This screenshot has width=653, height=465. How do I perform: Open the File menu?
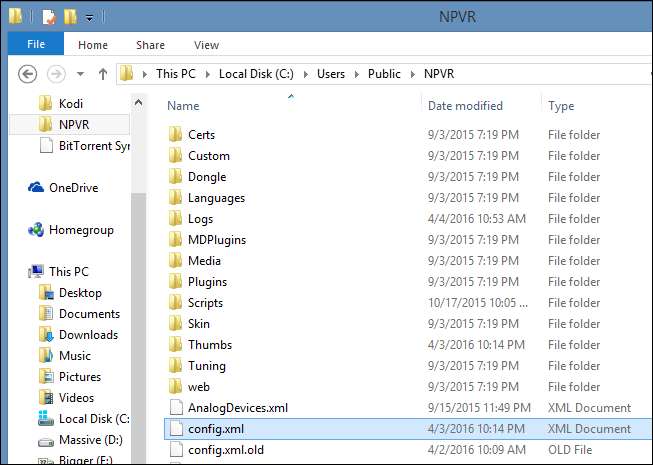click(36, 44)
